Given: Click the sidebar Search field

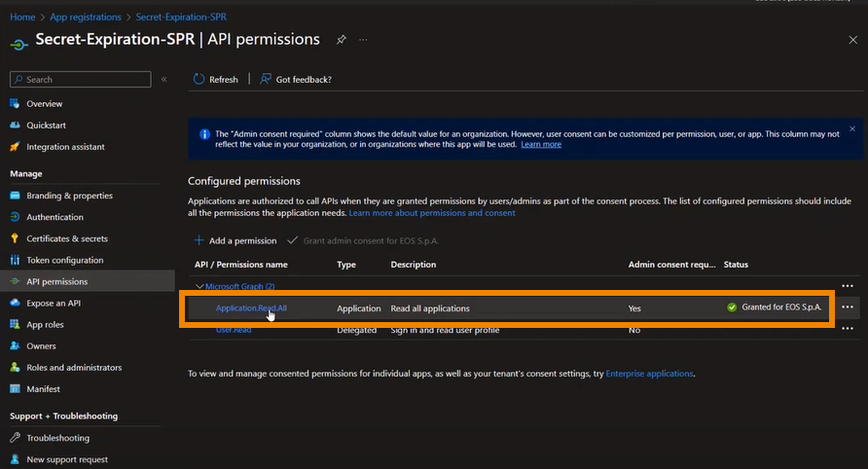Looking at the screenshot, I should click(80, 79).
